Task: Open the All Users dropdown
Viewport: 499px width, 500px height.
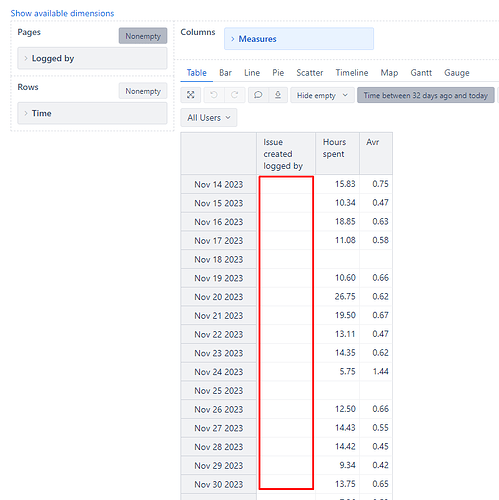Action: point(209,118)
